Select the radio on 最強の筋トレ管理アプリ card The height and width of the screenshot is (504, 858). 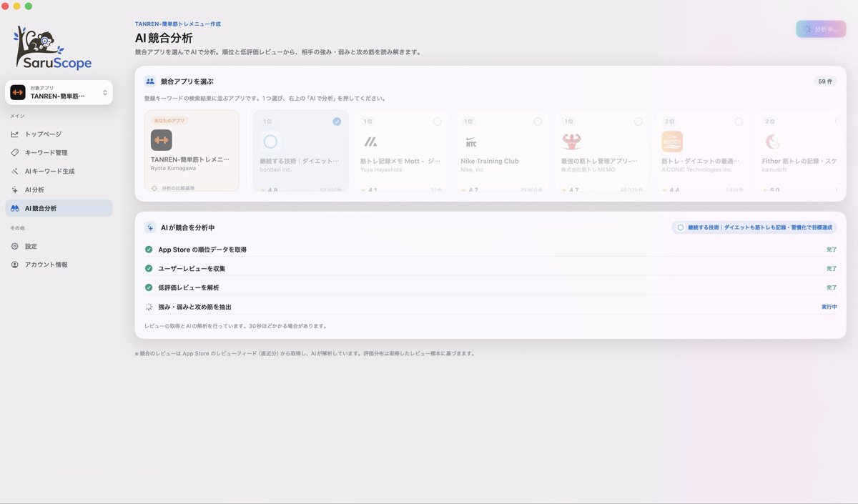638,122
